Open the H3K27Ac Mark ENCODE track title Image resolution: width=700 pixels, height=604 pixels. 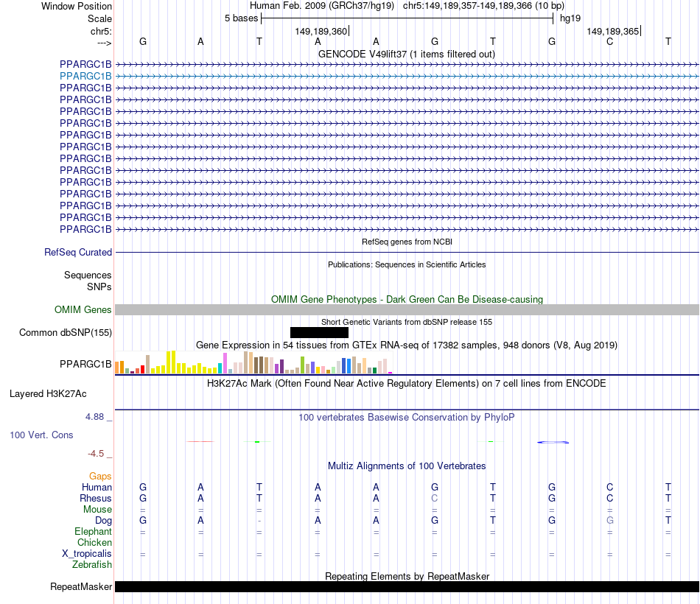(x=407, y=384)
